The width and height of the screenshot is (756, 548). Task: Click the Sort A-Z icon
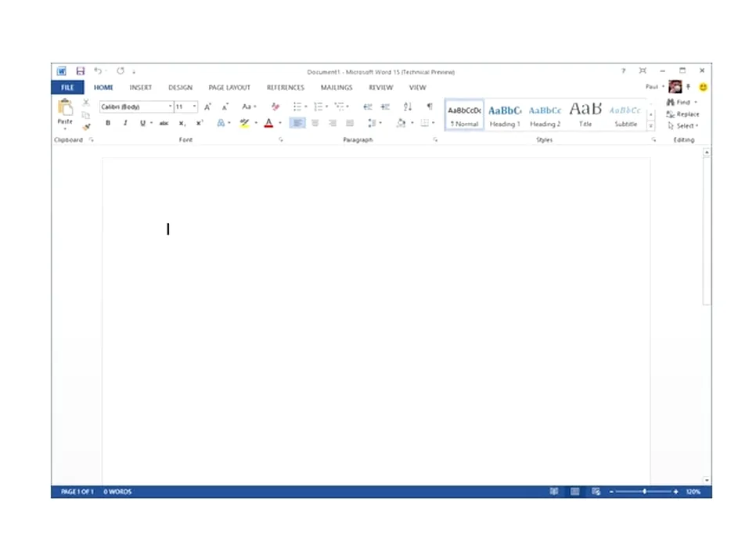point(408,106)
